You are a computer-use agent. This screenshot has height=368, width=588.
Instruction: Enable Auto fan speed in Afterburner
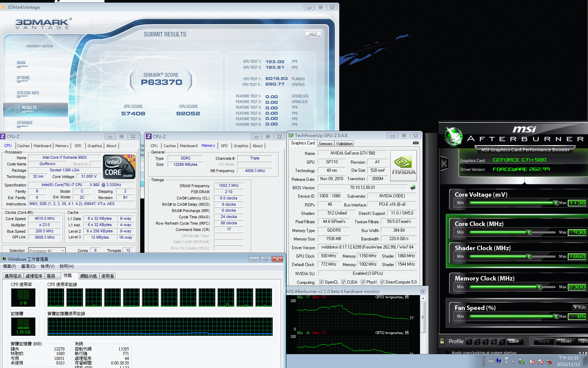click(x=580, y=307)
